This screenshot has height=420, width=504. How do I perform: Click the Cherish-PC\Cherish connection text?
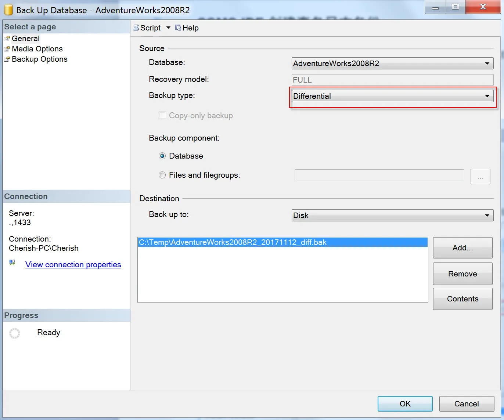click(44, 248)
